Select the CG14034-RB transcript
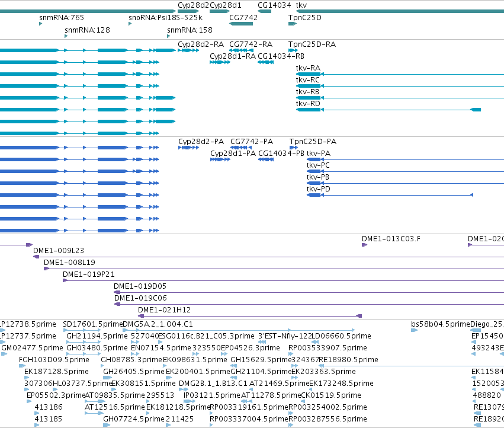504x428 pixels. (x=281, y=56)
